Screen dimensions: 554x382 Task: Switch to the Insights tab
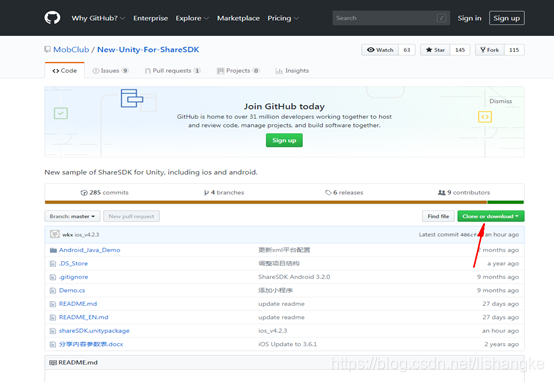pos(292,71)
